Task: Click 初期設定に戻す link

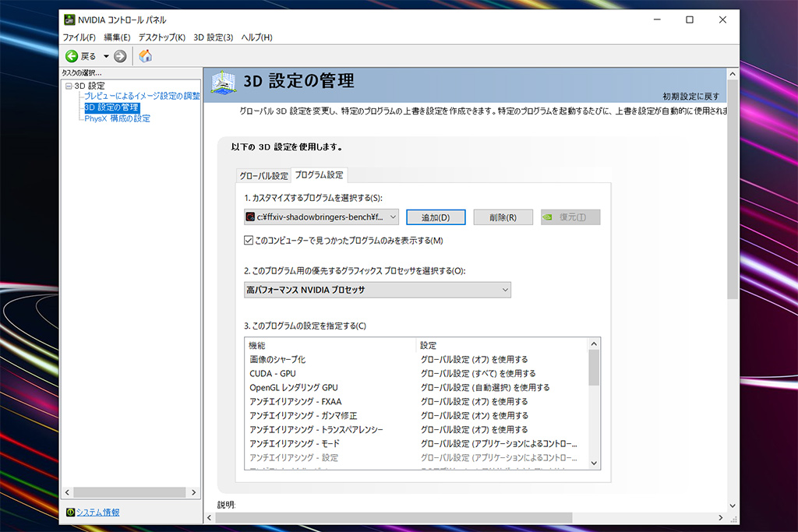Action: pos(690,97)
